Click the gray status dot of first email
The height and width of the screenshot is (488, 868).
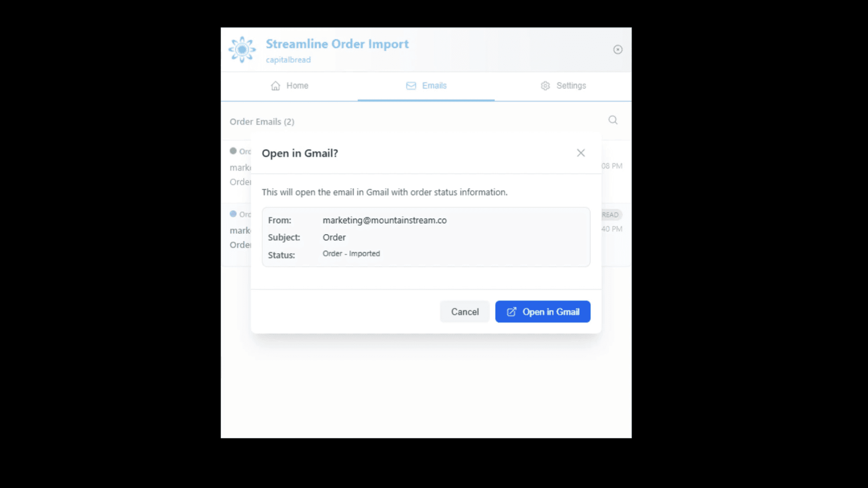pyautogui.click(x=233, y=151)
